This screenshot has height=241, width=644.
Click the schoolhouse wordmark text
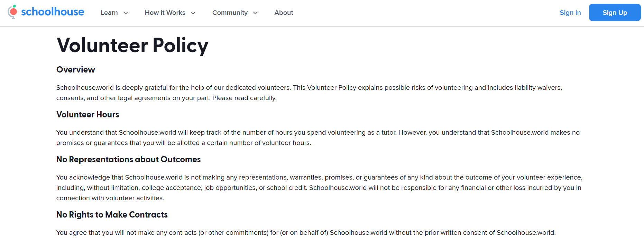click(x=53, y=12)
